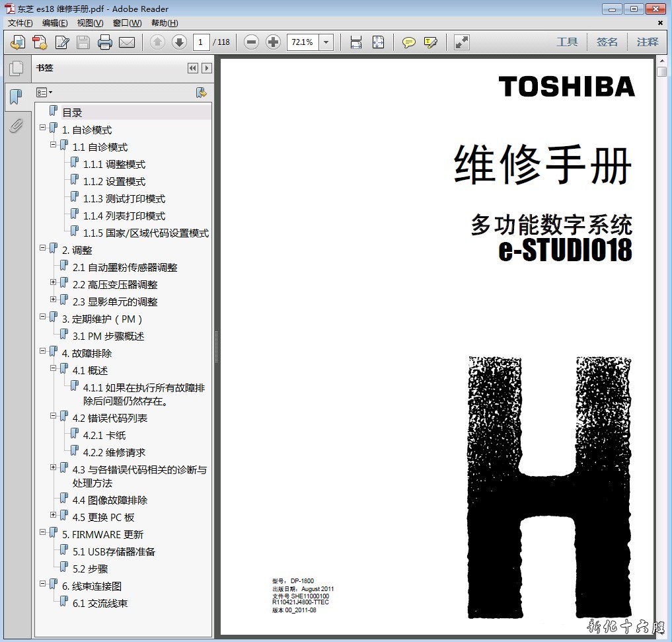672x642 pixels.
Task: Click the page number input field
Action: point(201,42)
